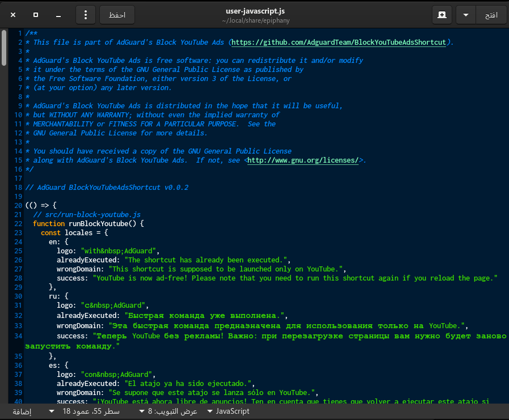Open the tab width dropdown
This screenshot has height=420, width=509.
click(169, 411)
